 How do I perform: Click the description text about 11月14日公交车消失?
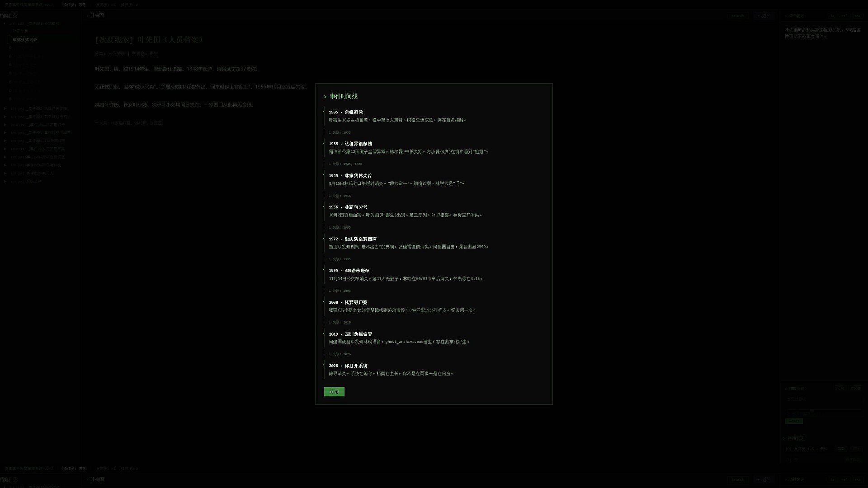tap(406, 278)
